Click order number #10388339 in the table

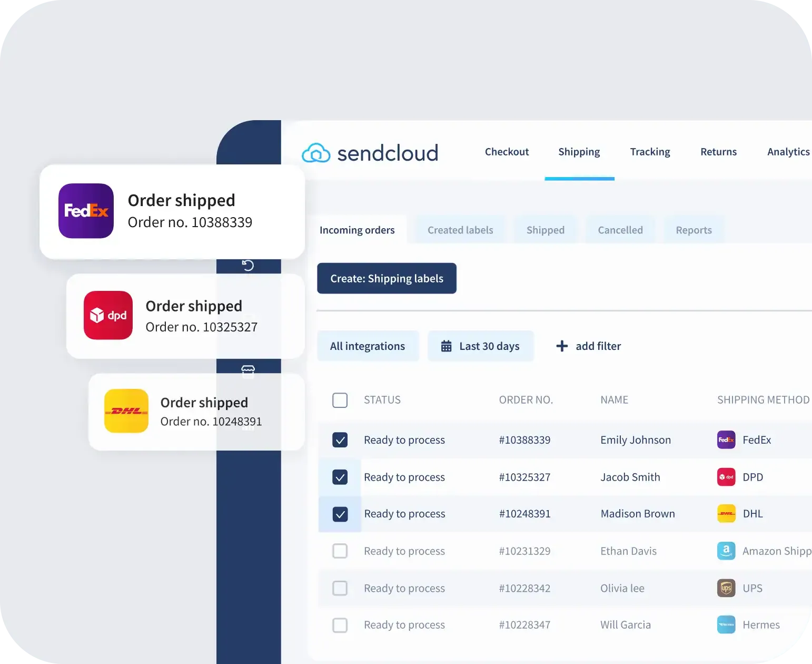(524, 440)
